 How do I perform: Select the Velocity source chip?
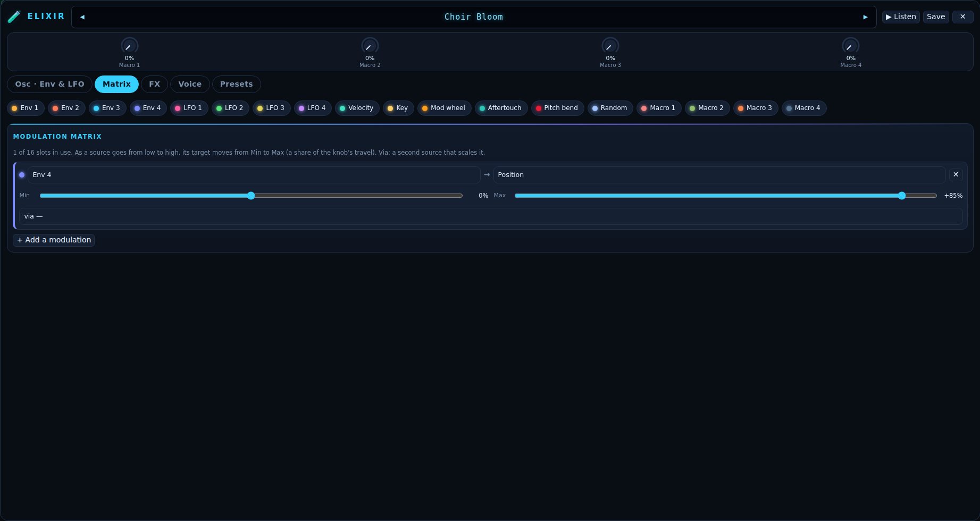pyautogui.click(x=357, y=108)
